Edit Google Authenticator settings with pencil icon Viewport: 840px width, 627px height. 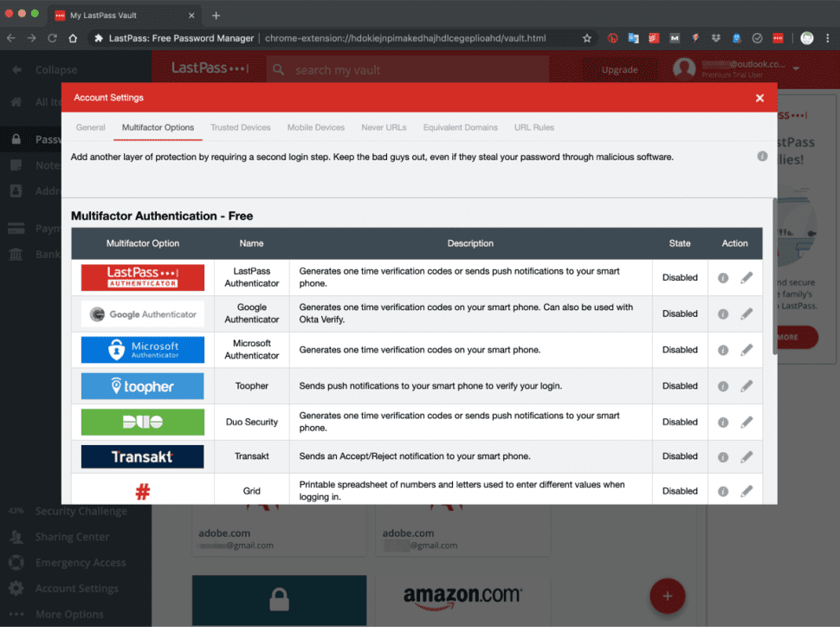pyautogui.click(x=746, y=313)
